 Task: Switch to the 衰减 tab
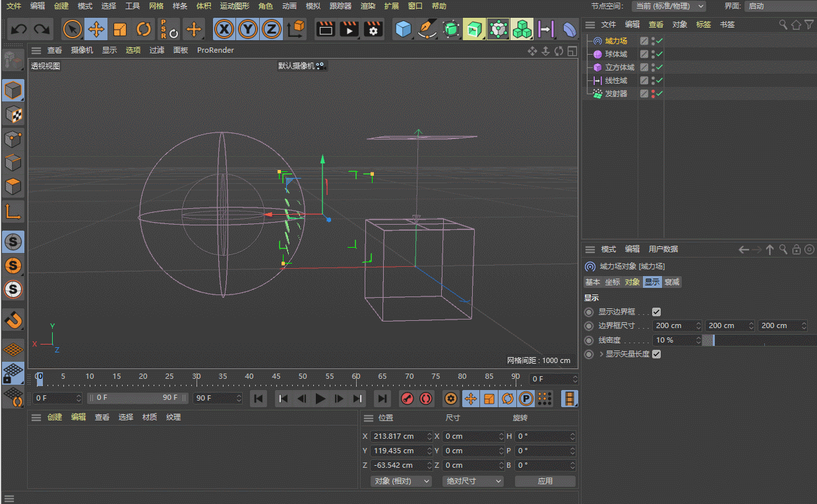672,282
